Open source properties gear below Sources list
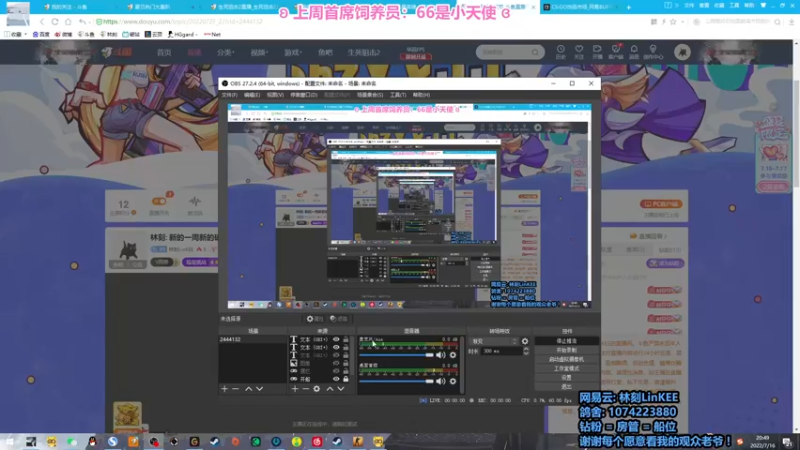 [317, 389]
